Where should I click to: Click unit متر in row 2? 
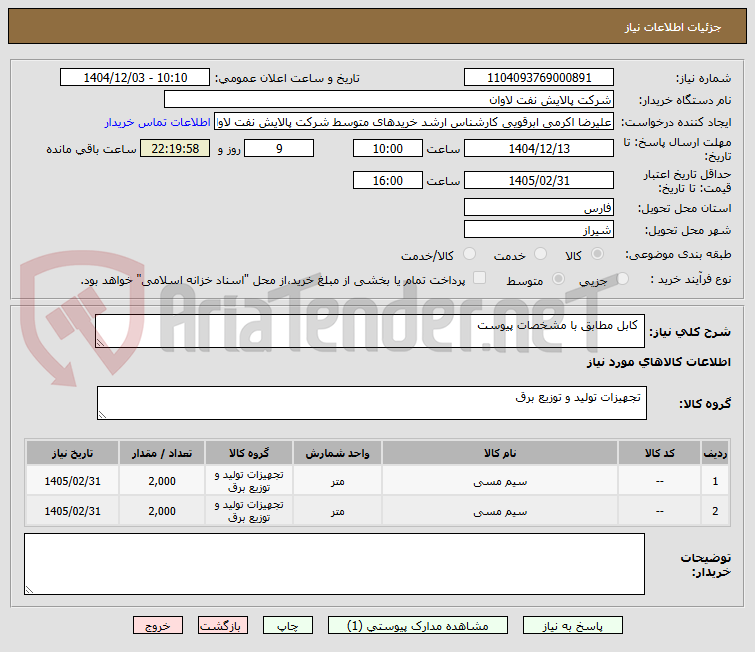[338, 511]
